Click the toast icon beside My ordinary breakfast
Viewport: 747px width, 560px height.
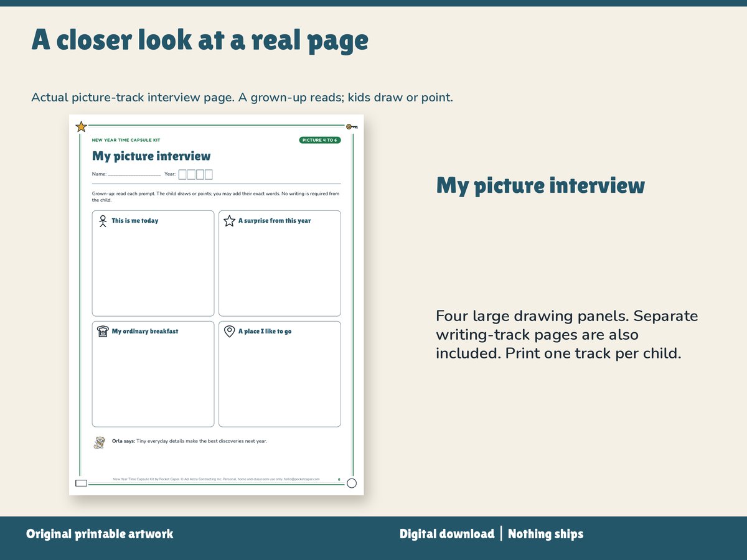pos(103,332)
